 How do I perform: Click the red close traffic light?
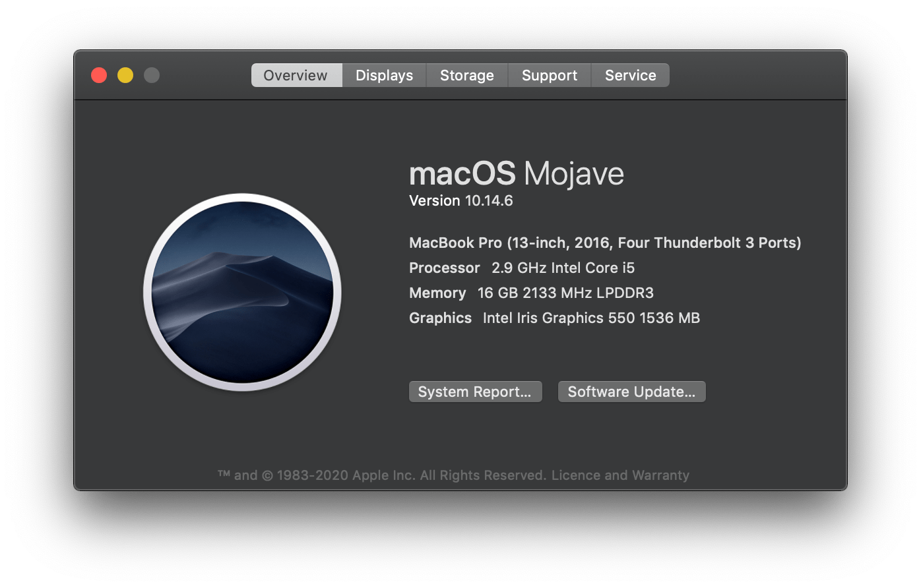(x=98, y=74)
